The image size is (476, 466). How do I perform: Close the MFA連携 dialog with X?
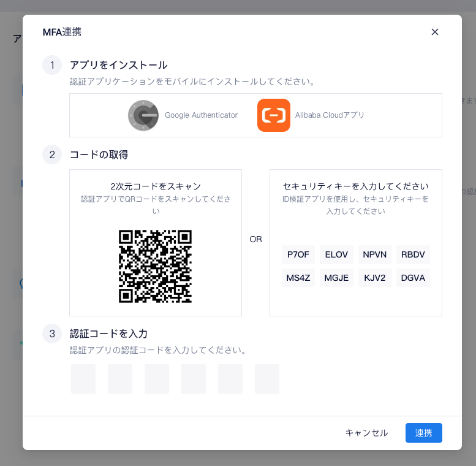435,32
